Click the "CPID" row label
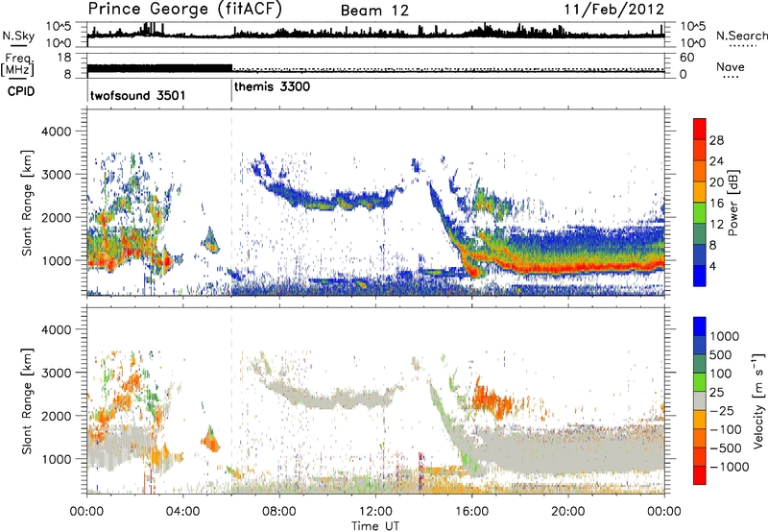This screenshot has width=768, height=532. click(x=21, y=91)
